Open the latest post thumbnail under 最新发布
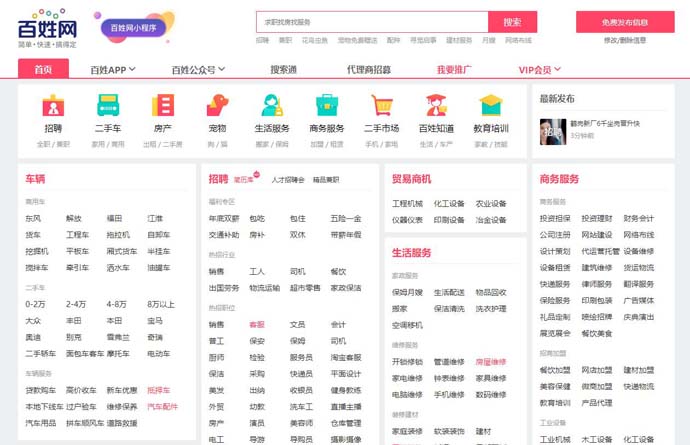690x445 pixels. 553,132
